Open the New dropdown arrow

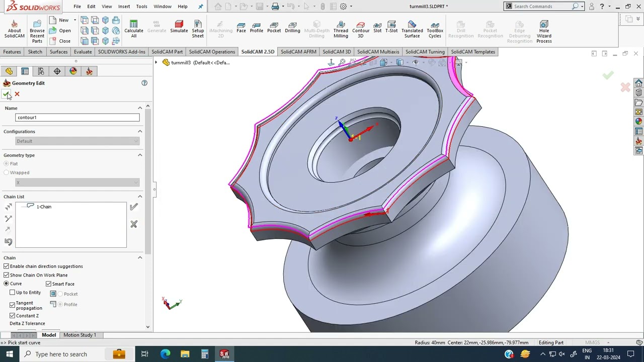[74, 20]
